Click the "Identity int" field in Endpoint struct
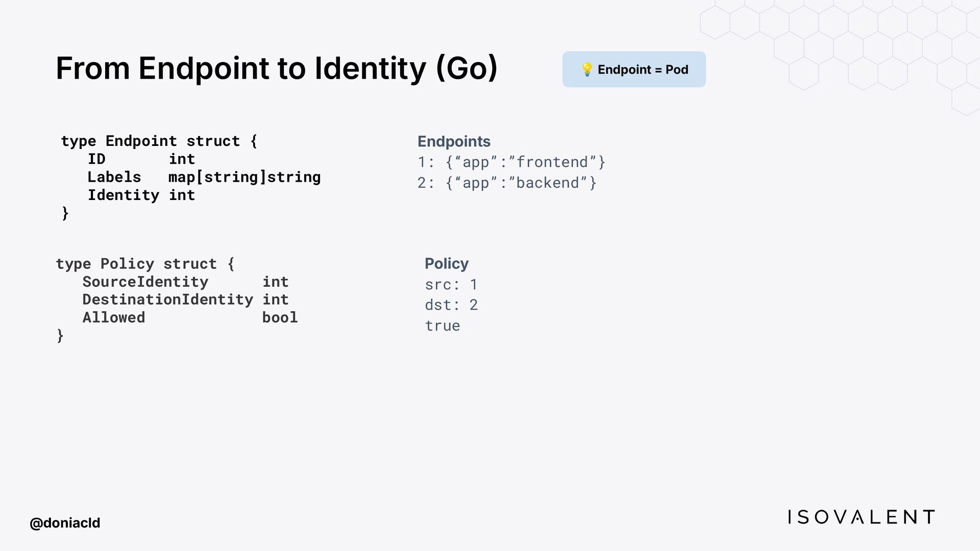This screenshot has height=551, width=980. 141,195
